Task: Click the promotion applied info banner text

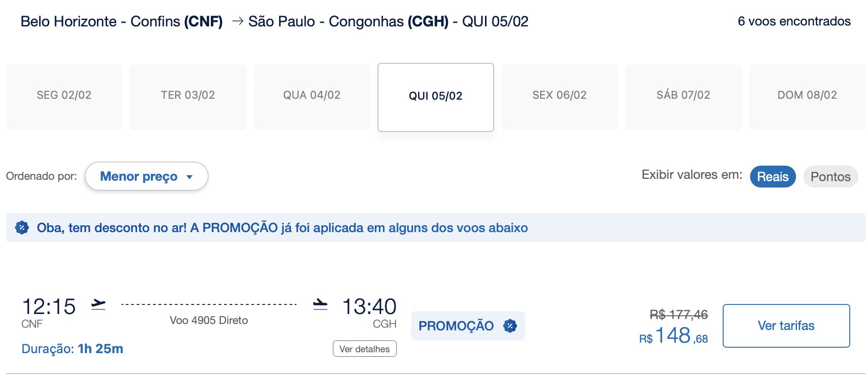Action: click(x=282, y=228)
